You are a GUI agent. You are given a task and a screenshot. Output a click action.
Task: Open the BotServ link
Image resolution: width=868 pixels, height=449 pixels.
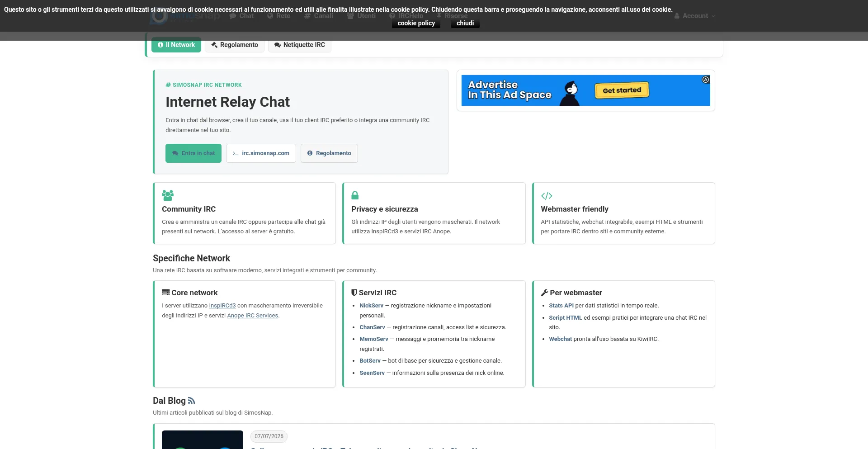[370, 361]
